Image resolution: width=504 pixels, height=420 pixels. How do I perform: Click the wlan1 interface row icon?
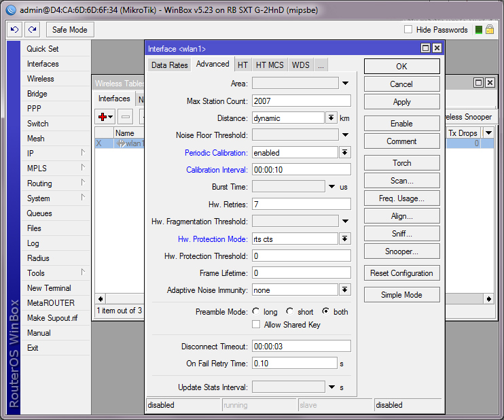pyautogui.click(x=122, y=143)
